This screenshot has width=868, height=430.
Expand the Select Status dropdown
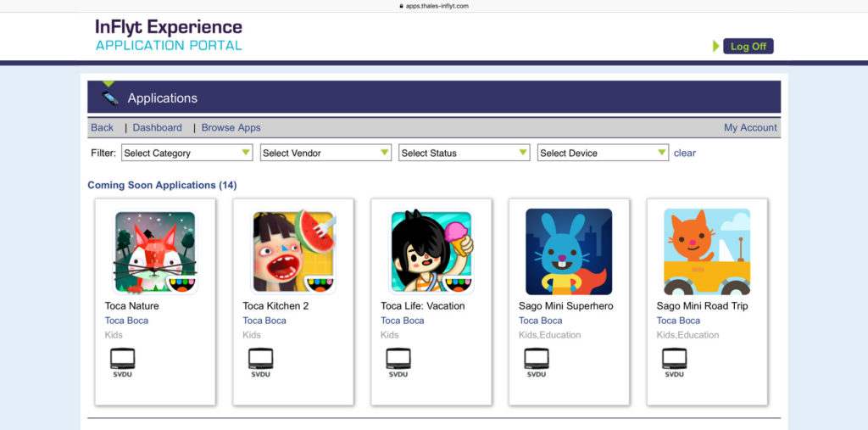pyautogui.click(x=464, y=153)
